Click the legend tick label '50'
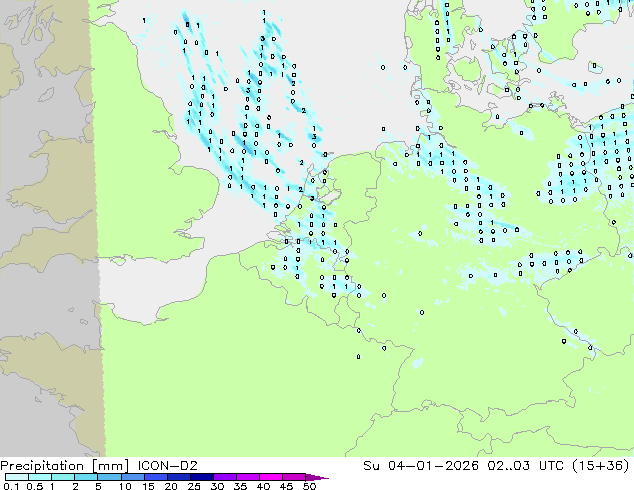634x490 pixels. (309, 486)
